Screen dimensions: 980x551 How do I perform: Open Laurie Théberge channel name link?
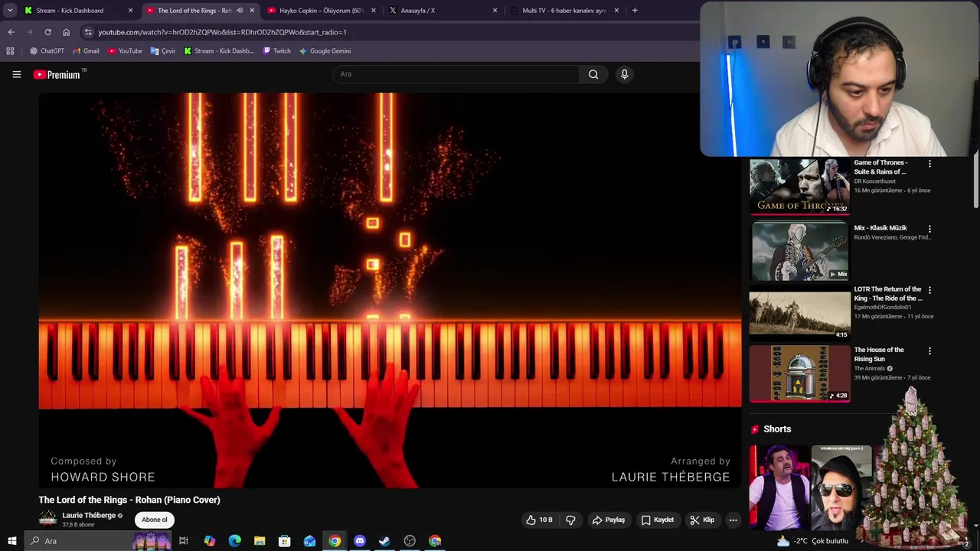tap(89, 515)
